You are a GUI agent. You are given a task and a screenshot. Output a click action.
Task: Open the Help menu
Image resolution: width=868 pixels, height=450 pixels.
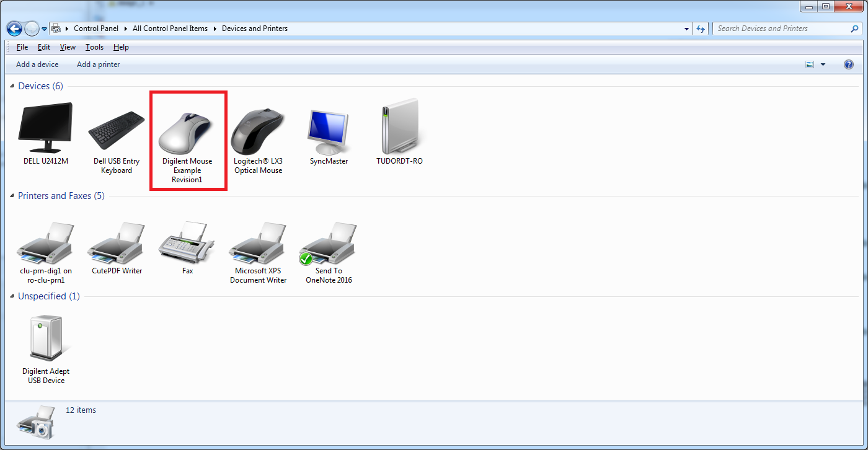pos(121,47)
